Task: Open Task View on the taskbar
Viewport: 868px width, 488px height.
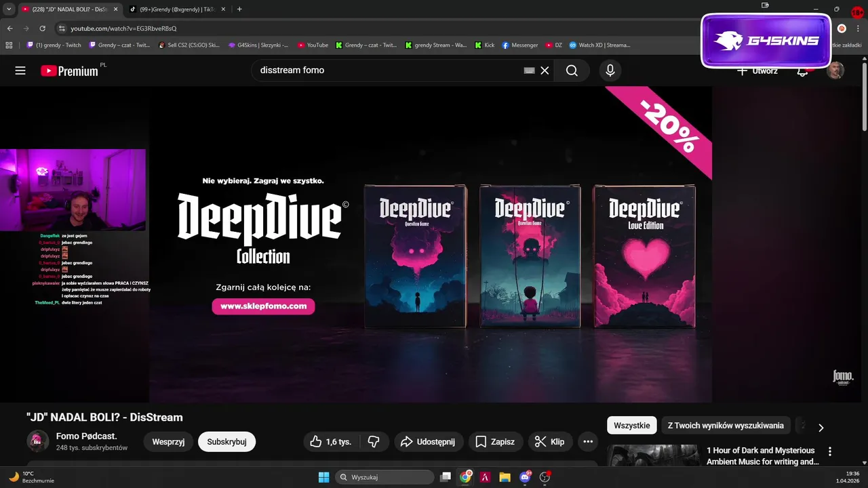Action: coord(446,477)
